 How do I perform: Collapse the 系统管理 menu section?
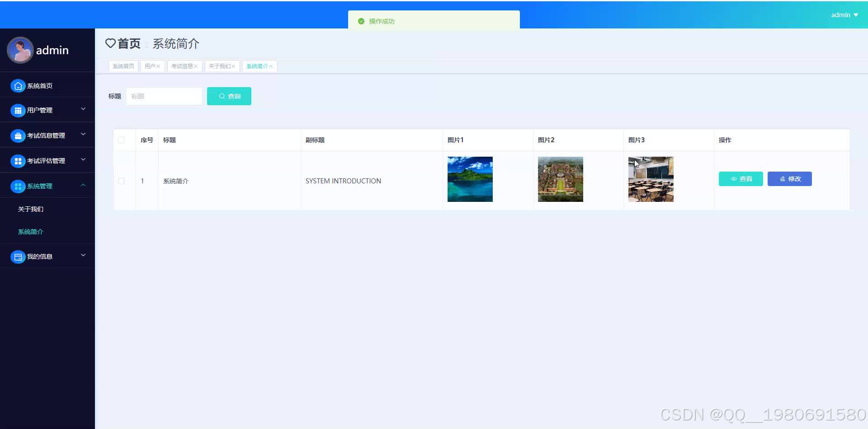(83, 185)
